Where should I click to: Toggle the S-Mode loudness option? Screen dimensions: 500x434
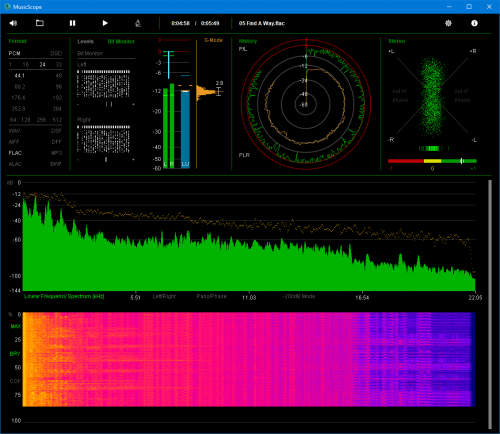click(213, 40)
